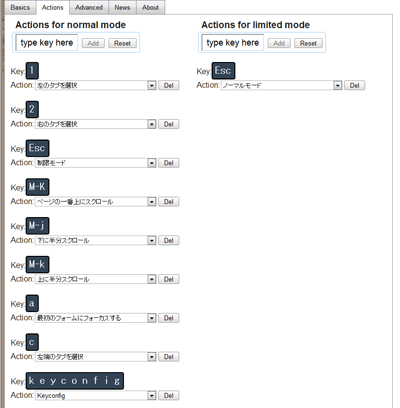Click the limited mode key input field
The width and height of the screenshot is (400, 408).
coord(233,43)
